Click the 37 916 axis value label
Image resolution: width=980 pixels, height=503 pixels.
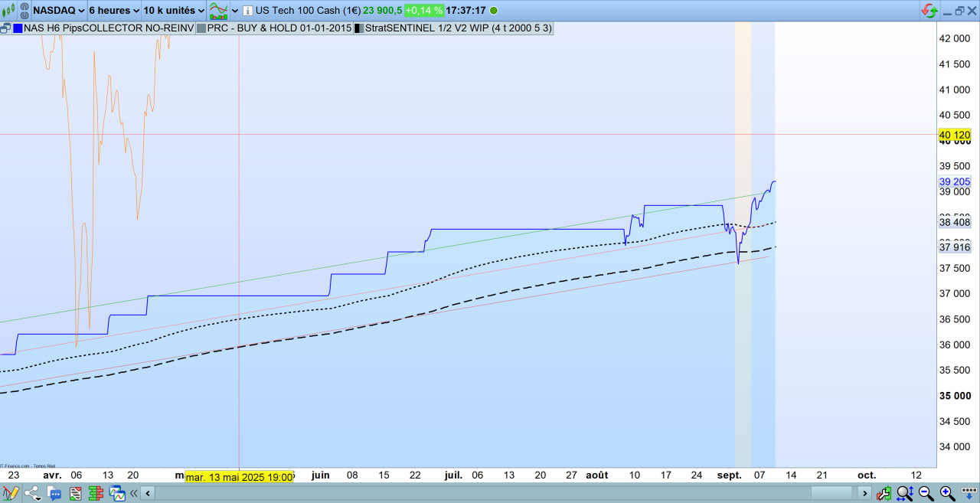954,247
